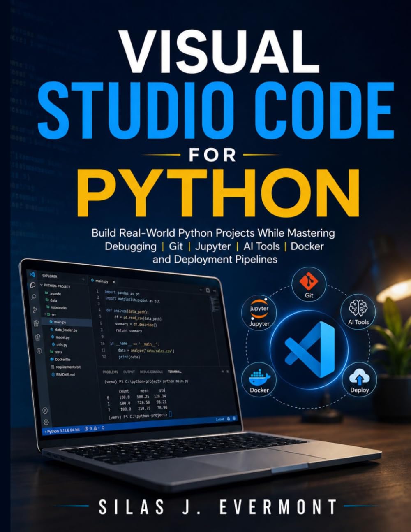Viewport: 411px width, 532px height.
Task: Click the terminal command 'python main.py'
Action: tap(176, 381)
